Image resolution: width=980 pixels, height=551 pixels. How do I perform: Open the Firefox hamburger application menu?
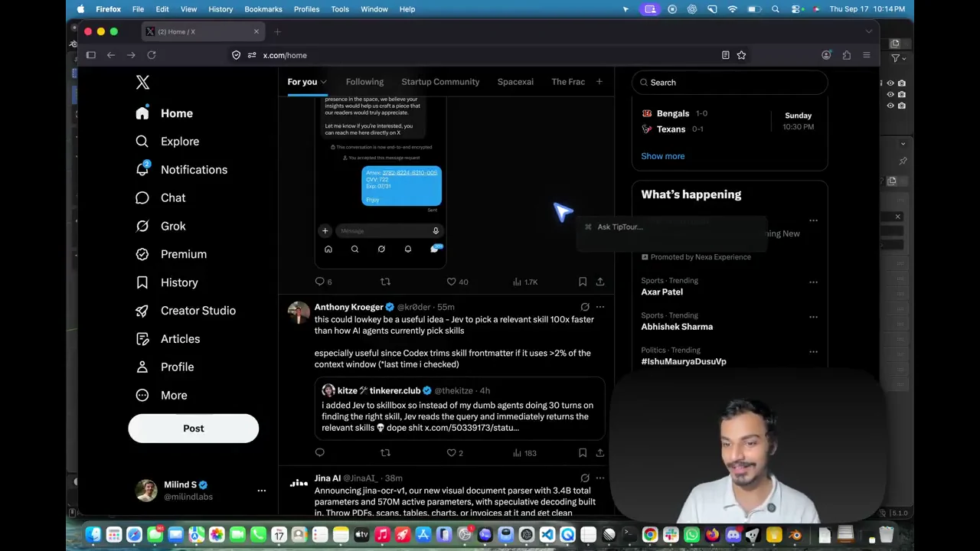pyautogui.click(x=867, y=55)
